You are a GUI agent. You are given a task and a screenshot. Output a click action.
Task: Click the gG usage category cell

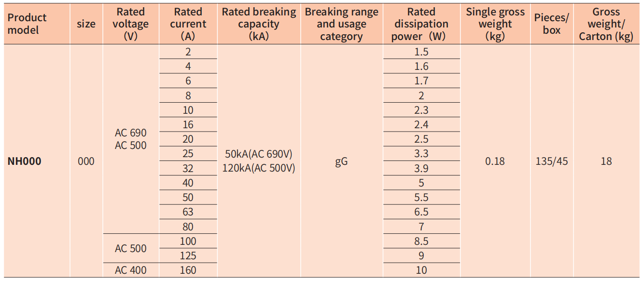(341, 161)
